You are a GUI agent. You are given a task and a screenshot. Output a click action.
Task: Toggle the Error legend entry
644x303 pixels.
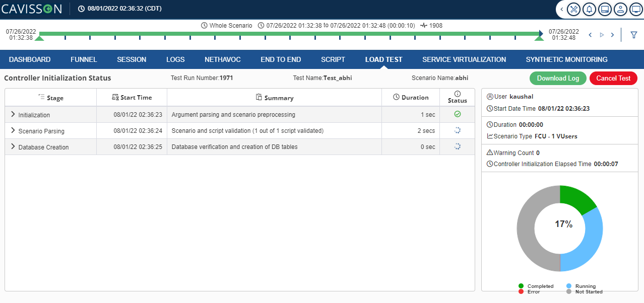529,292
